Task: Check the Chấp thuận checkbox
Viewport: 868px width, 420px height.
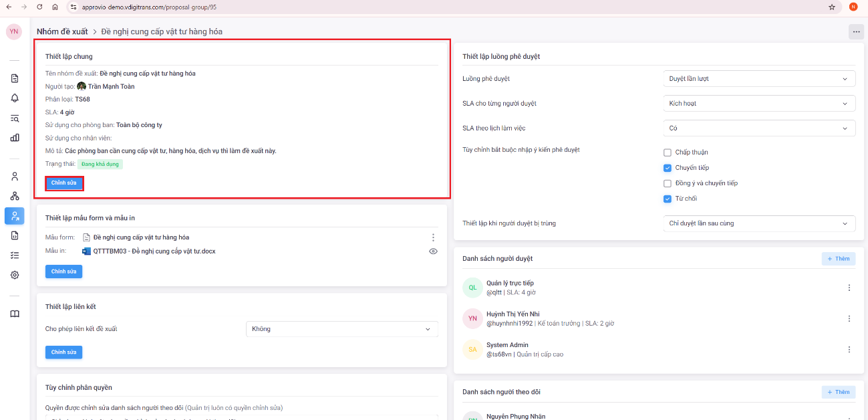Action: click(x=668, y=152)
